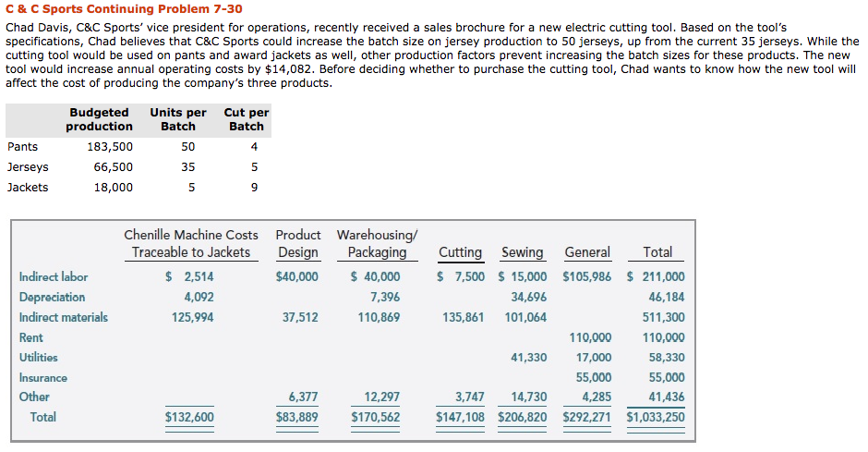Click the Jackets budgeted production value 18,000
Viewport: 868px width, 452px height.
click(x=114, y=188)
